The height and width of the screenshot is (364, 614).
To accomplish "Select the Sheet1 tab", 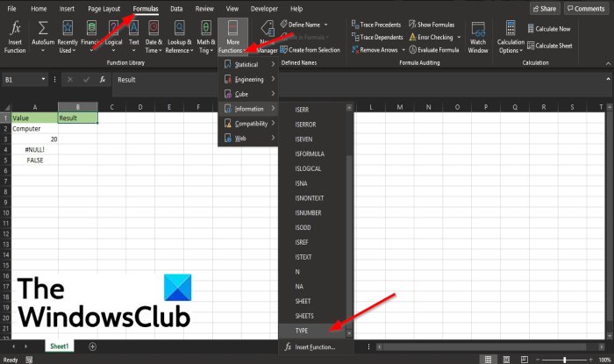I will [59, 346].
